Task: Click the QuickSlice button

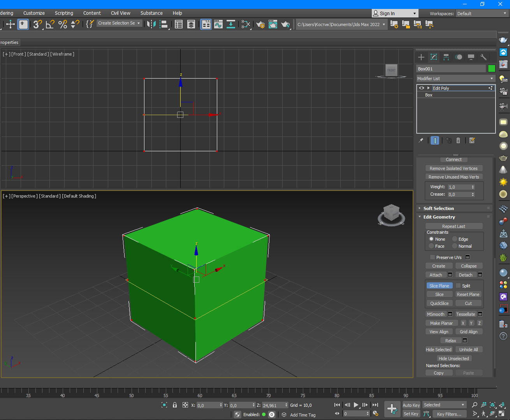Action: (x=439, y=303)
